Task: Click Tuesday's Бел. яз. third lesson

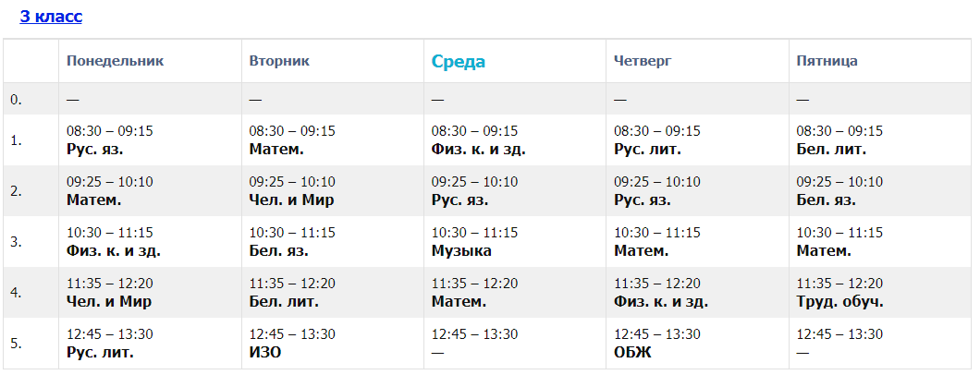Action: 278,250
